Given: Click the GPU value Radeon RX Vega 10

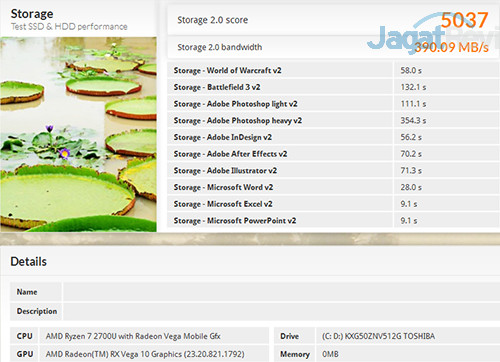Looking at the screenshot, I should click(145, 354).
